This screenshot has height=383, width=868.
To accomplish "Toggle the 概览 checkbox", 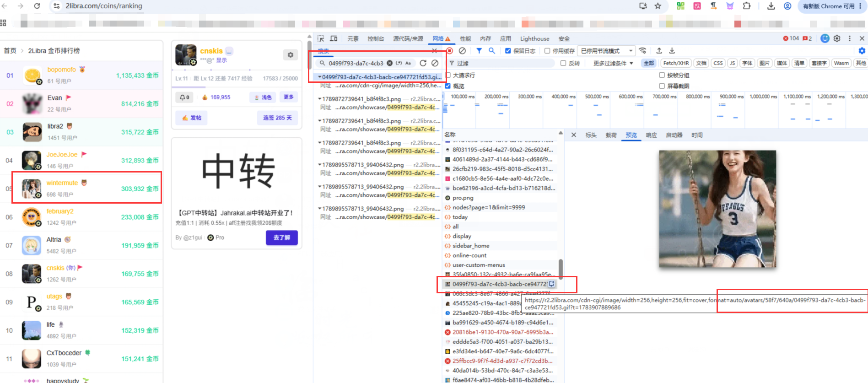I will coord(448,86).
